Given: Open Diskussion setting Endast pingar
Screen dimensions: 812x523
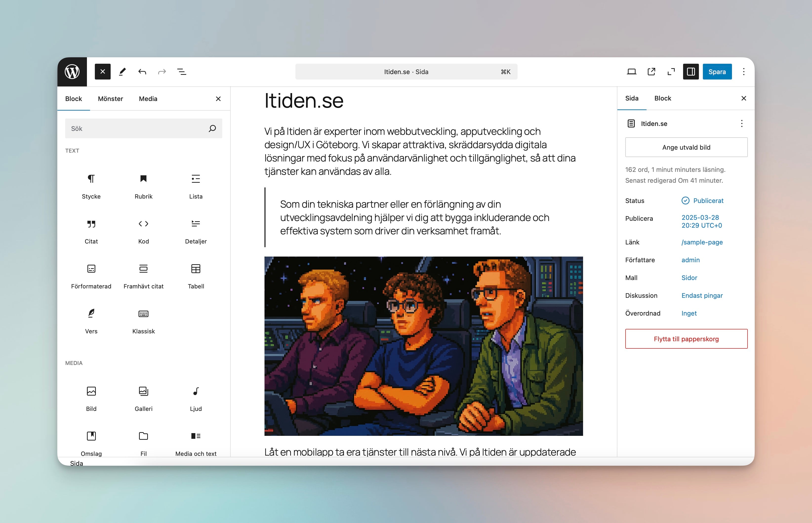Looking at the screenshot, I should tap(702, 296).
